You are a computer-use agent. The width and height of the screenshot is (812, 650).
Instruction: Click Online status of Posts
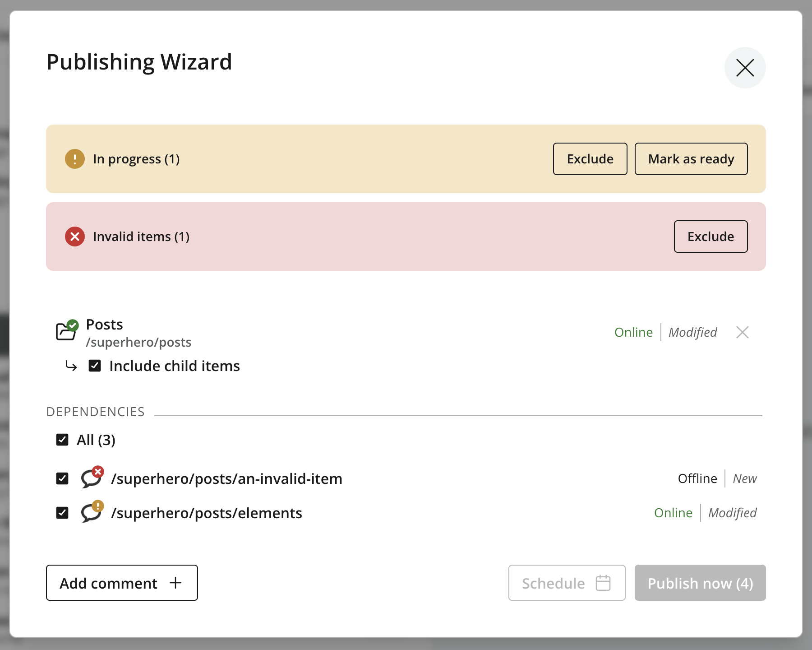coord(633,332)
